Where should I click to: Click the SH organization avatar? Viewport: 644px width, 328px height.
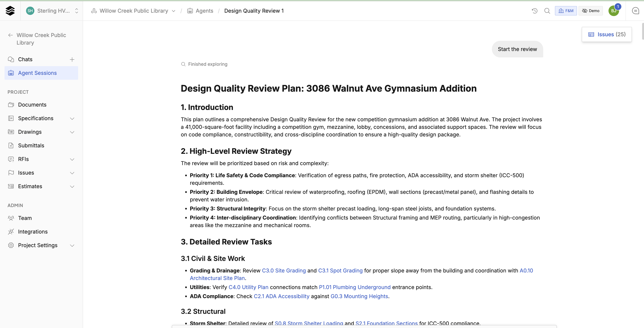click(30, 11)
